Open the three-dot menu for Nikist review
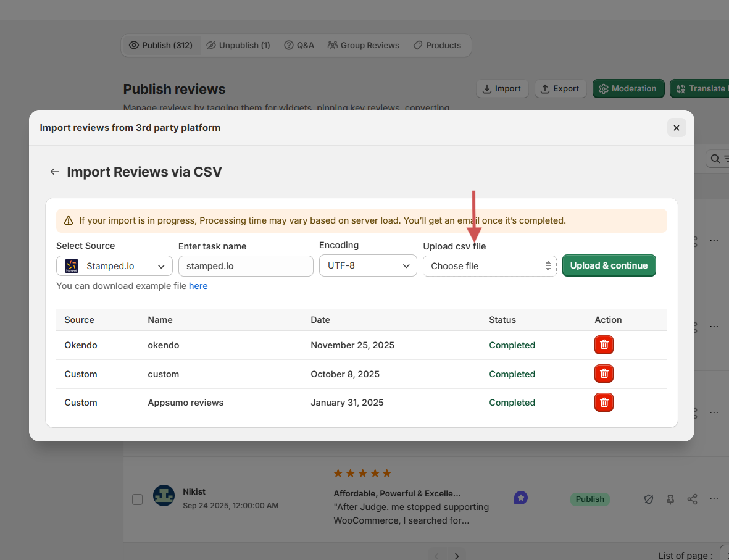The width and height of the screenshot is (729, 560). tap(714, 498)
